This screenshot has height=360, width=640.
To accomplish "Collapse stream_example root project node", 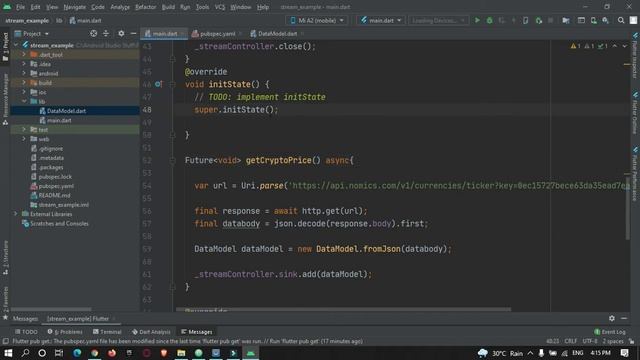I will (16, 45).
